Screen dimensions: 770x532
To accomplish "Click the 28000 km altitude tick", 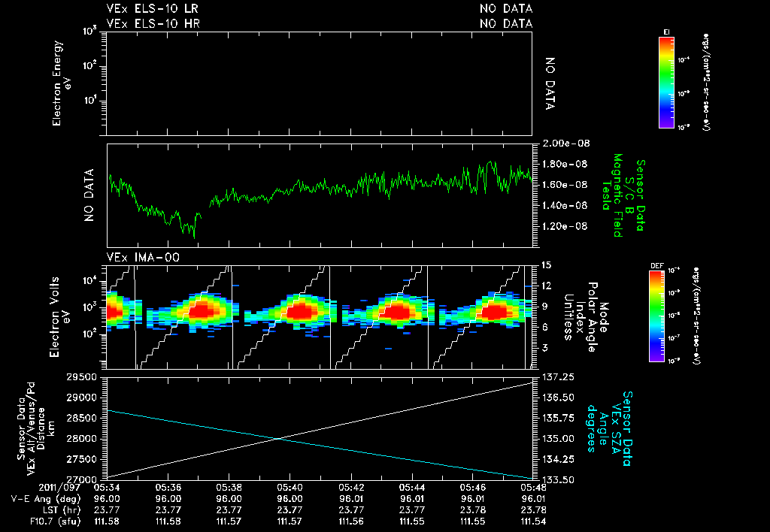I will [x=81, y=439].
